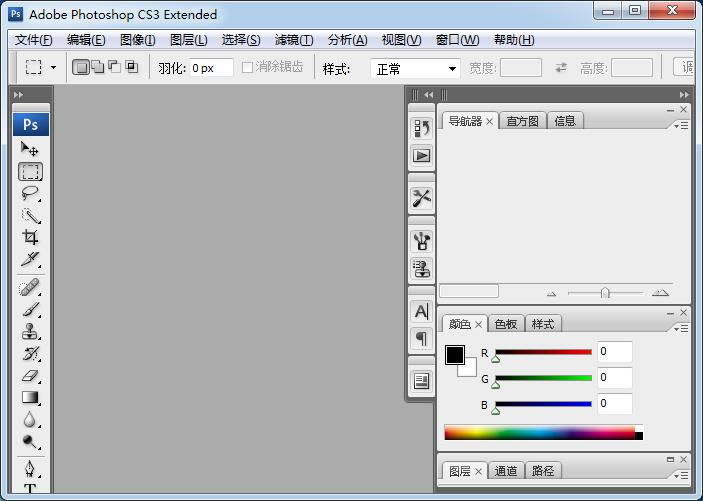
Task: Click the red R slider track
Action: (543, 352)
